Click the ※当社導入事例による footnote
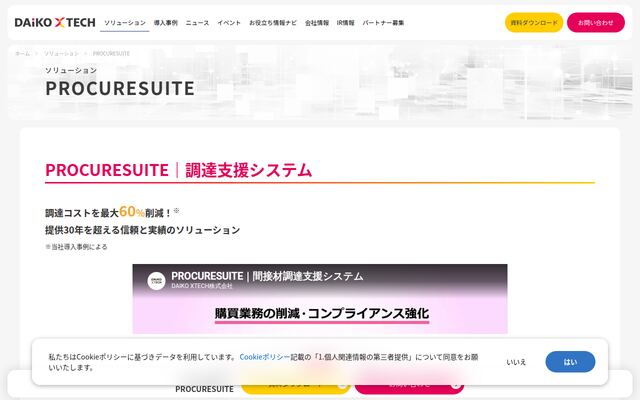This screenshot has width=640, height=400. tap(76, 247)
